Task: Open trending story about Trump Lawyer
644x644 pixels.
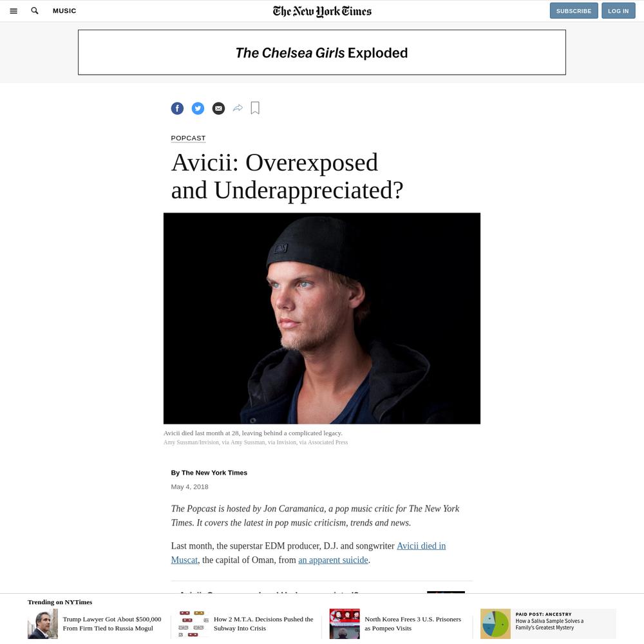Action: [x=111, y=623]
